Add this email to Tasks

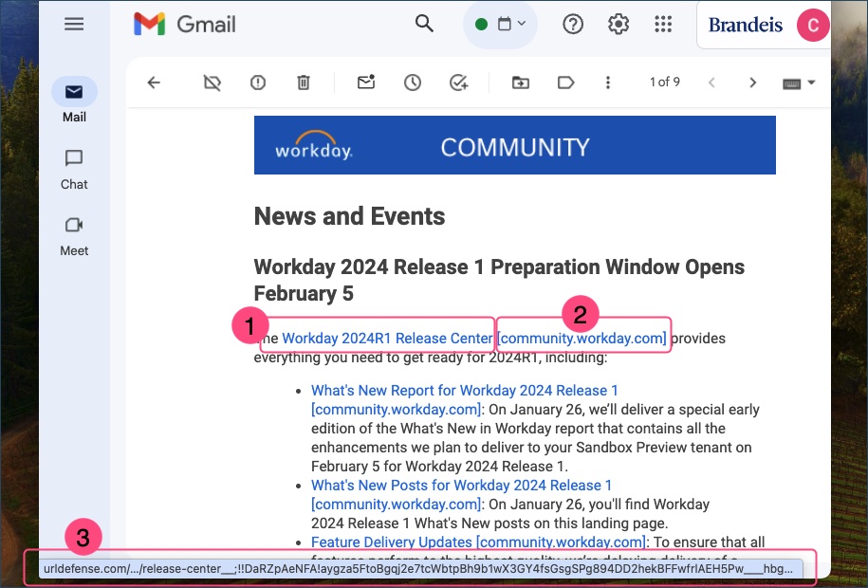point(458,83)
